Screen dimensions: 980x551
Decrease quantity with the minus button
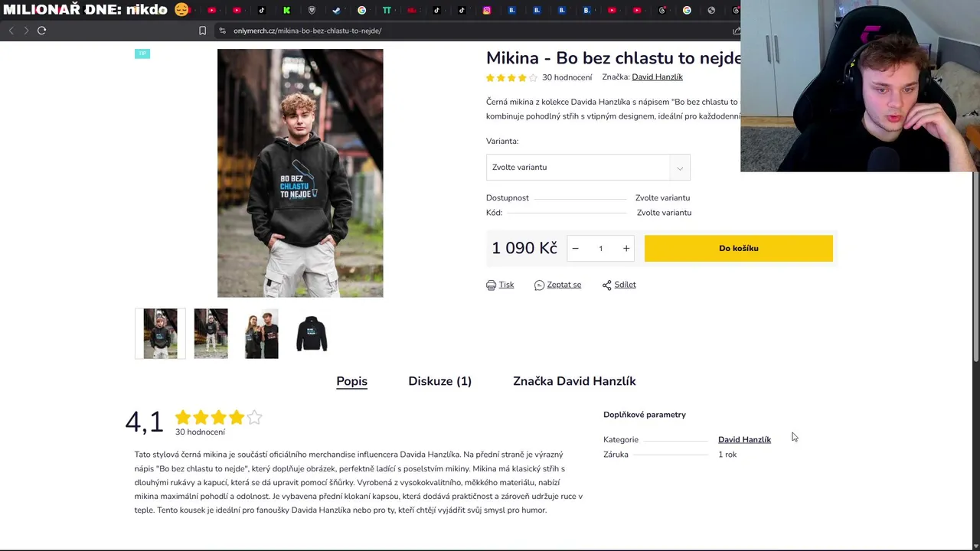point(575,248)
